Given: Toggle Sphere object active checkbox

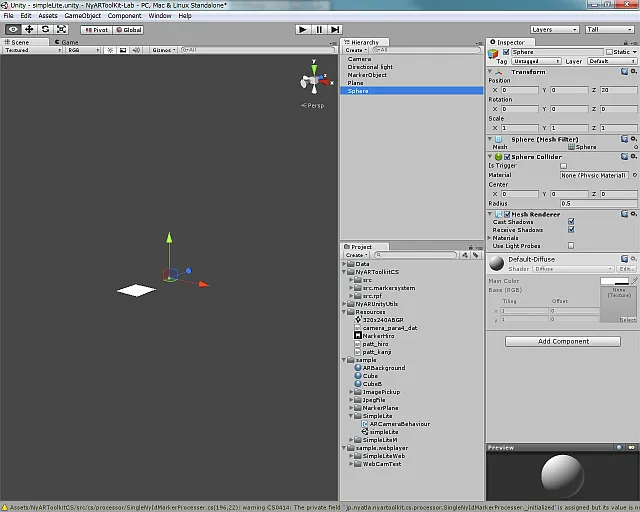Looking at the screenshot, I should coord(506,52).
